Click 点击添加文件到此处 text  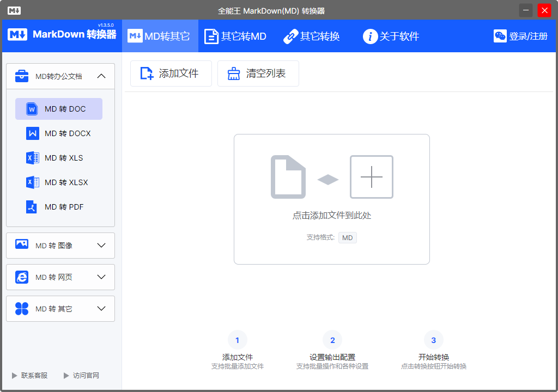pyautogui.click(x=332, y=215)
